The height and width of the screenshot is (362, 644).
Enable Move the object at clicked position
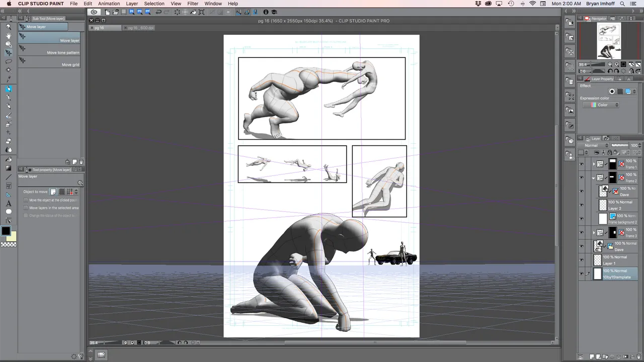[x=26, y=200]
